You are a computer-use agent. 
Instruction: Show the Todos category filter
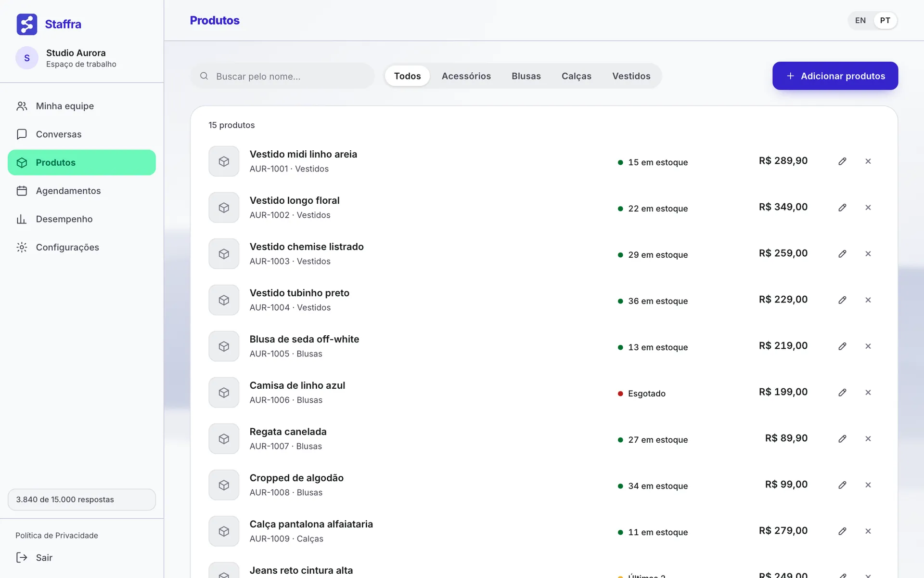[x=407, y=76]
